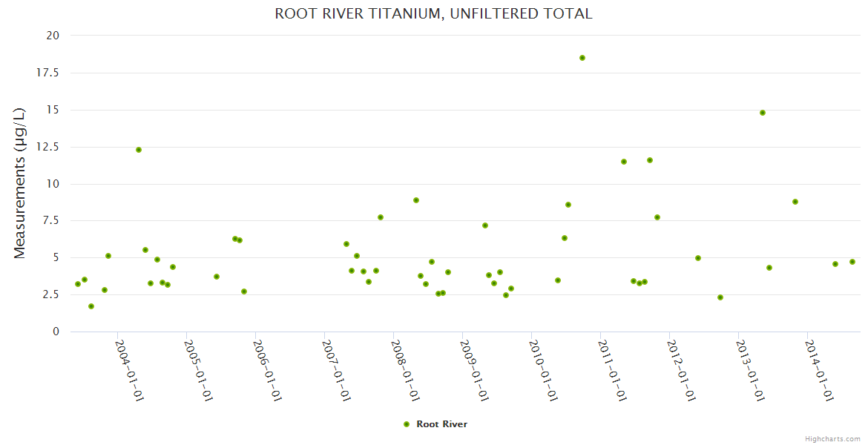Screen dimensions: 868x445
Task: Select the 2004 data point near 12.3
Action: 139,150
